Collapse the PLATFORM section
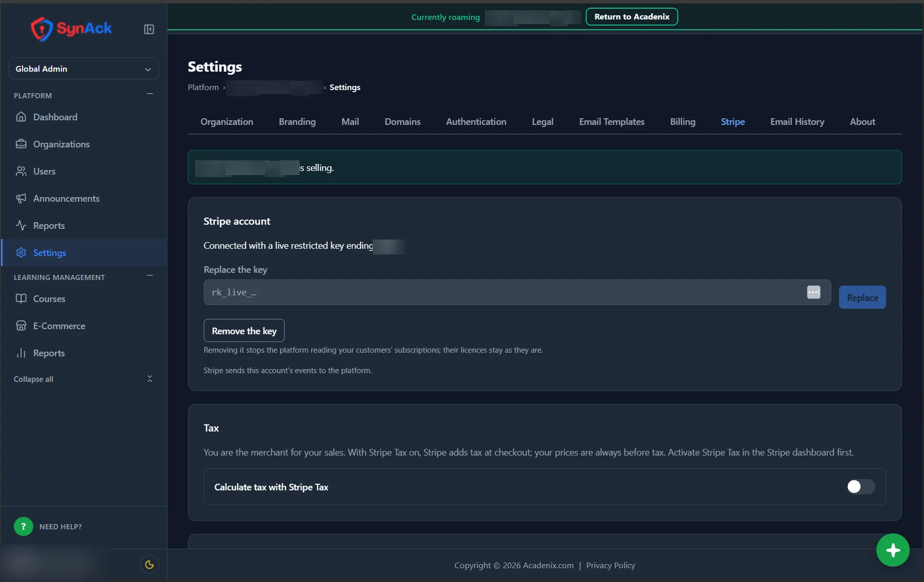924x582 pixels. [x=150, y=94]
